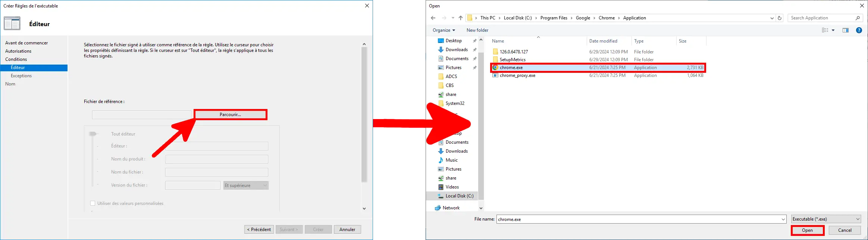The width and height of the screenshot is (868, 240).
Task: Click the Parcourir... button
Action: pos(231,115)
